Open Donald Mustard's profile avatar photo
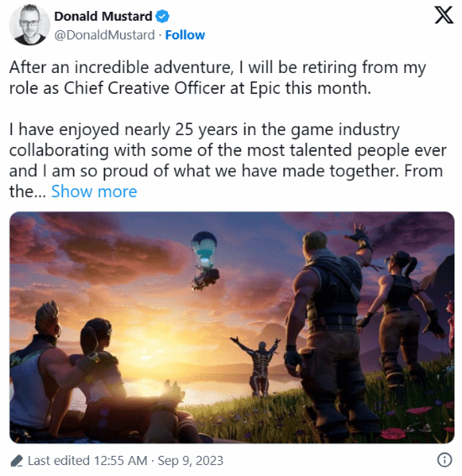The image size is (462, 476). pos(29,24)
